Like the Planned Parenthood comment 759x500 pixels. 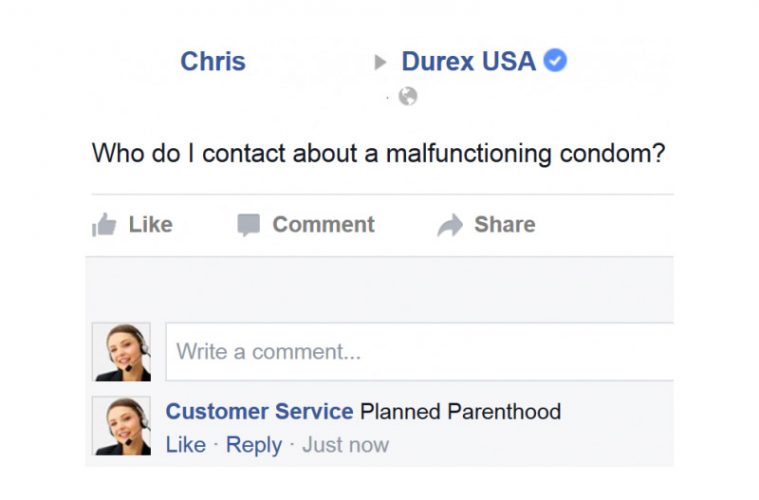coord(185,445)
